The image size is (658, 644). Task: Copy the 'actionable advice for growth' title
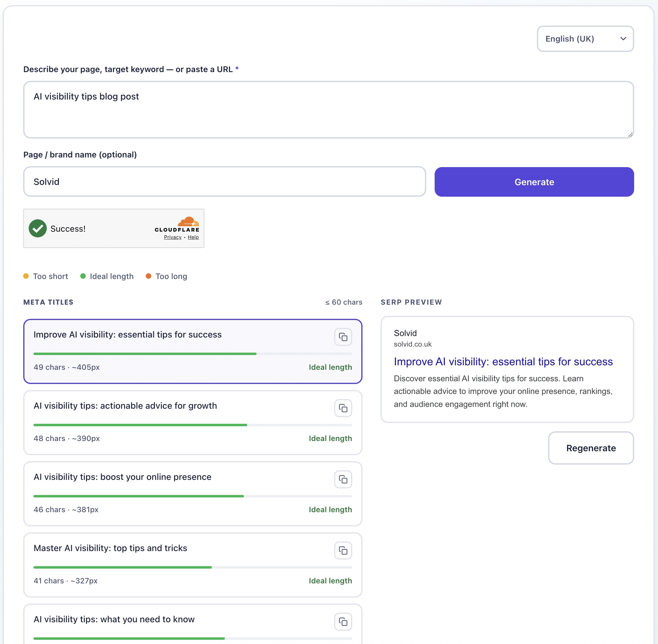[x=343, y=408]
